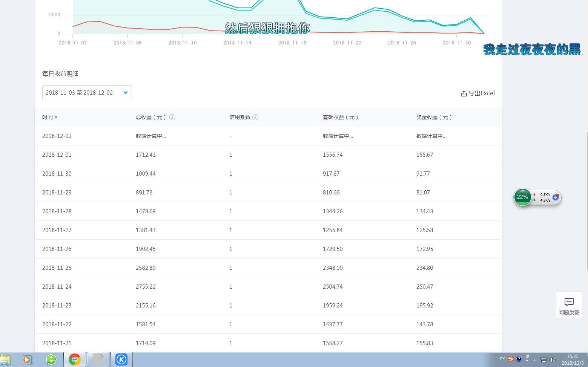
Task: Click the 22% memory usage circle widget
Action: coord(522,197)
